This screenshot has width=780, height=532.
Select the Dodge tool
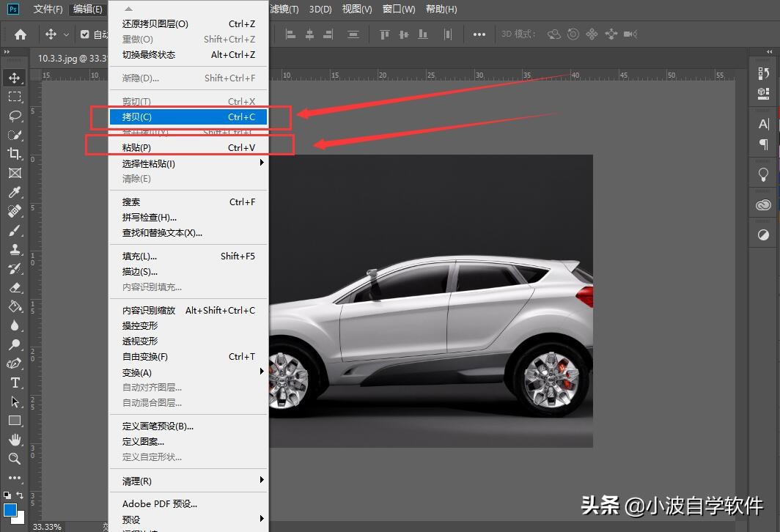click(x=15, y=344)
